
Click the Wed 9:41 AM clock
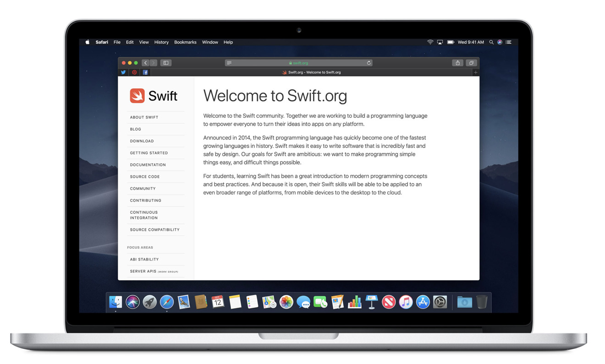471,42
